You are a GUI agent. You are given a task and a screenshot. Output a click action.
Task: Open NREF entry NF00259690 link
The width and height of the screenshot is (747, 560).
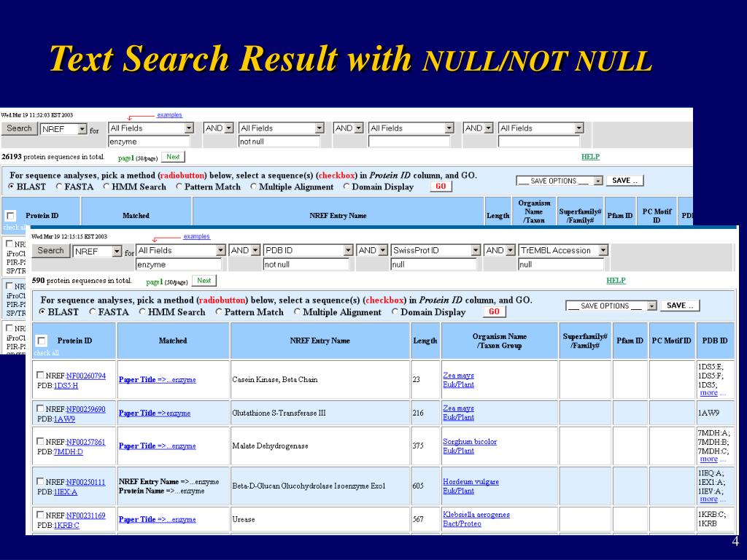click(x=86, y=409)
